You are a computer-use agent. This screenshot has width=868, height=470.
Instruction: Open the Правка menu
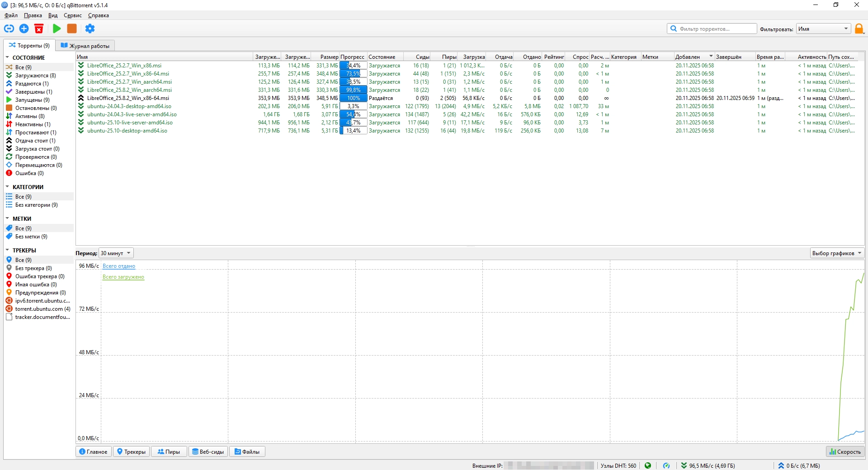(x=33, y=15)
